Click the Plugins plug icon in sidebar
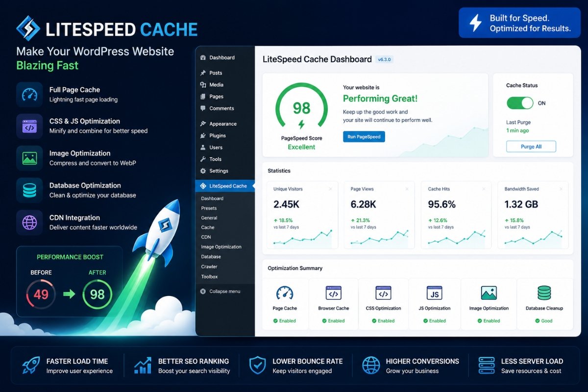This screenshot has width=588, height=392. click(x=203, y=136)
